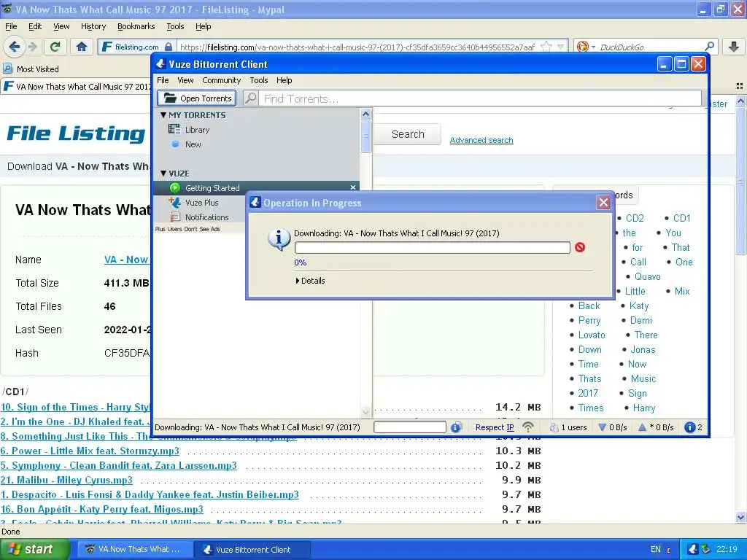Viewport: 747px width, 560px height.
Task: Click the Find Torrents search field
Action: (480, 98)
